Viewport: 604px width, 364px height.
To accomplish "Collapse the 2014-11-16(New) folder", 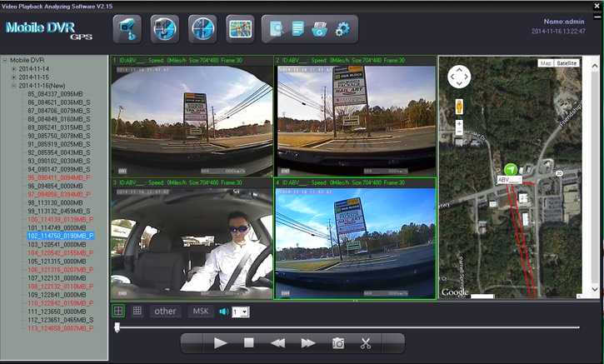I will coord(13,86).
